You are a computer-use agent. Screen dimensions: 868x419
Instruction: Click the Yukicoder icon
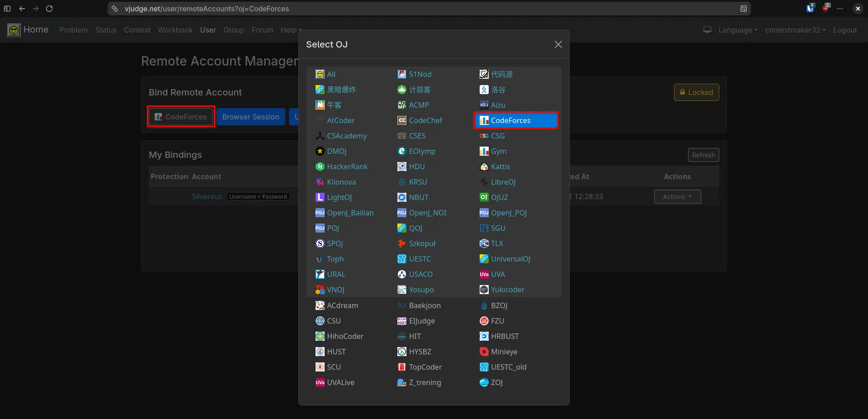pyautogui.click(x=484, y=290)
